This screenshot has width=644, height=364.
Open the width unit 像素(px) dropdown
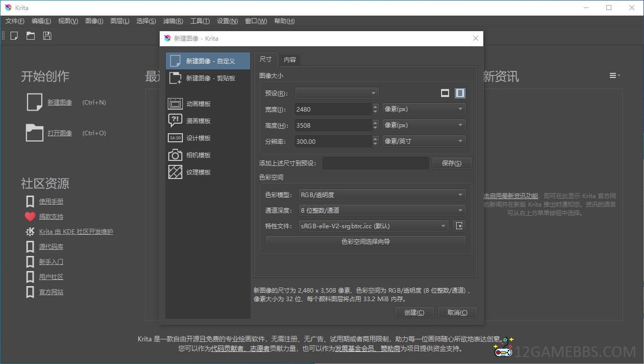click(424, 109)
